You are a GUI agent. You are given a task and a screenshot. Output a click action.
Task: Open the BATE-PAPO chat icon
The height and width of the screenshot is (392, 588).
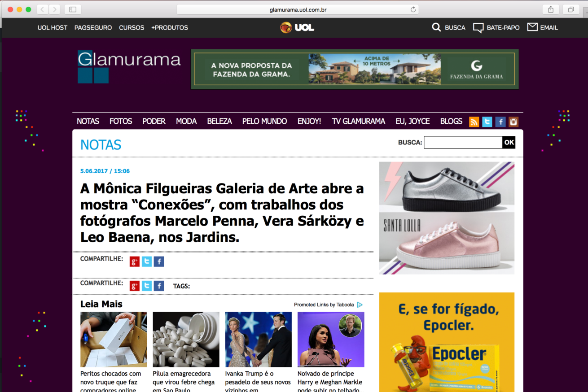click(x=478, y=28)
